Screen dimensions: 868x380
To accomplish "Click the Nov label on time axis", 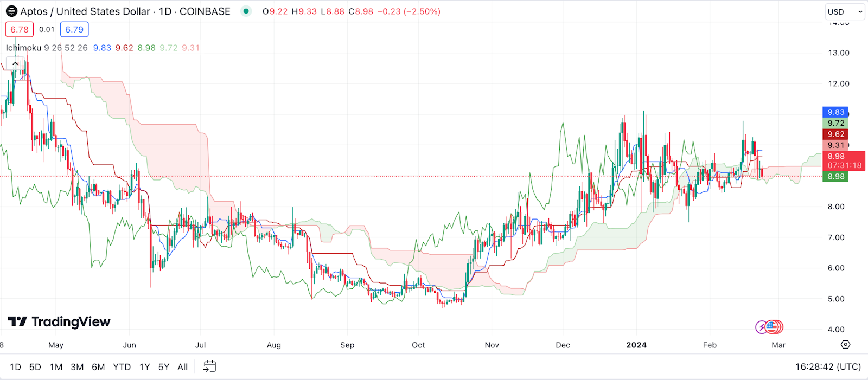I will point(492,345).
